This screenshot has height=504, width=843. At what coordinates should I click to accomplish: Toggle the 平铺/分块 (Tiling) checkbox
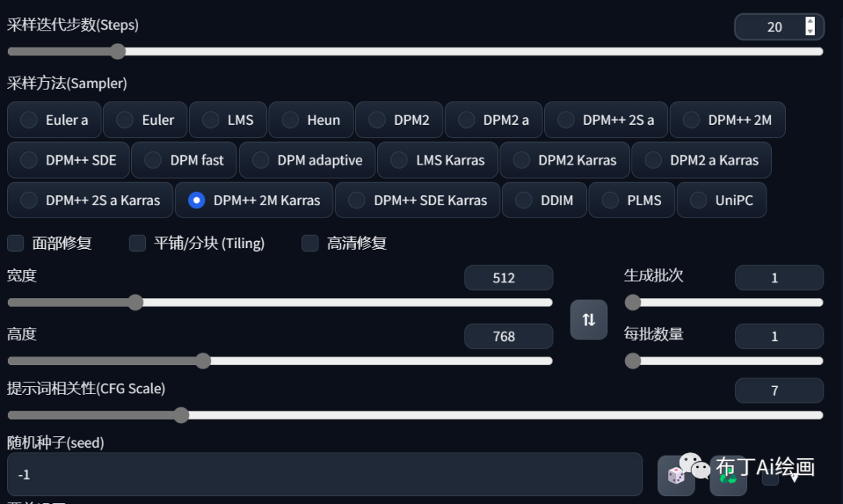click(137, 243)
